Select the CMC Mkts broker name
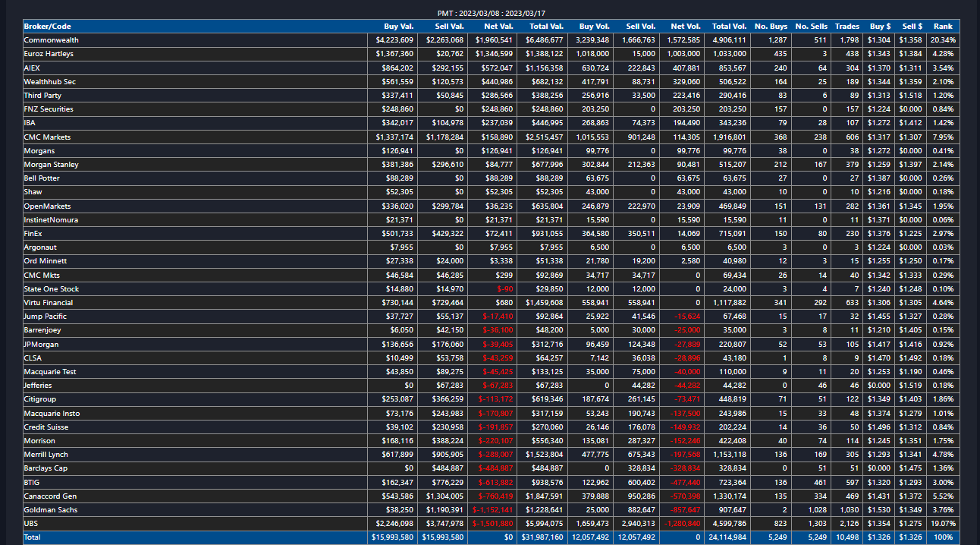Image resolution: width=980 pixels, height=545 pixels. pos(42,275)
